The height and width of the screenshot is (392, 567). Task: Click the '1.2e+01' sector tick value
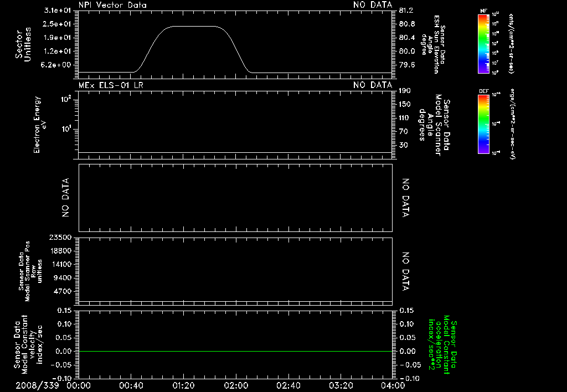(58, 51)
